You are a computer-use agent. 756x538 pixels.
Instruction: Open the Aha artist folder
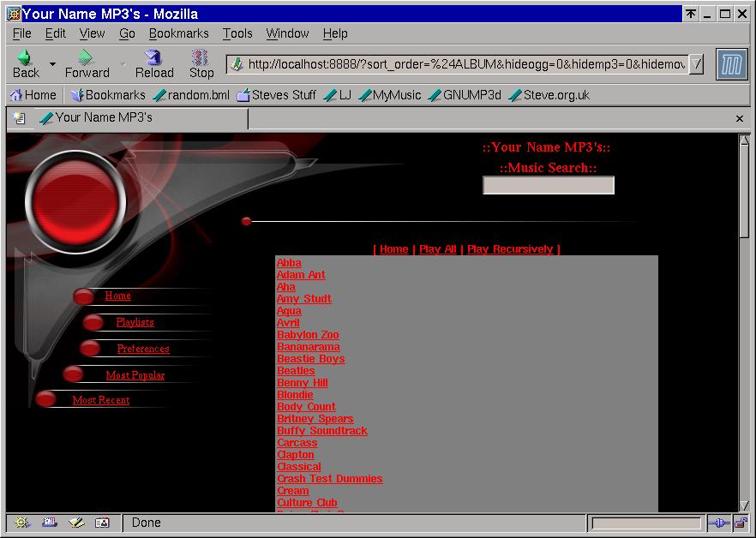285,287
